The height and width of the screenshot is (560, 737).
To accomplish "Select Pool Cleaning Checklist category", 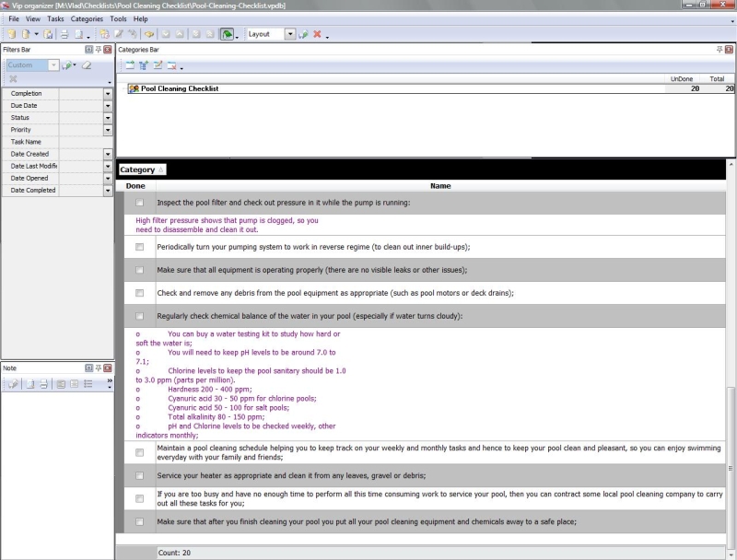I will click(179, 89).
